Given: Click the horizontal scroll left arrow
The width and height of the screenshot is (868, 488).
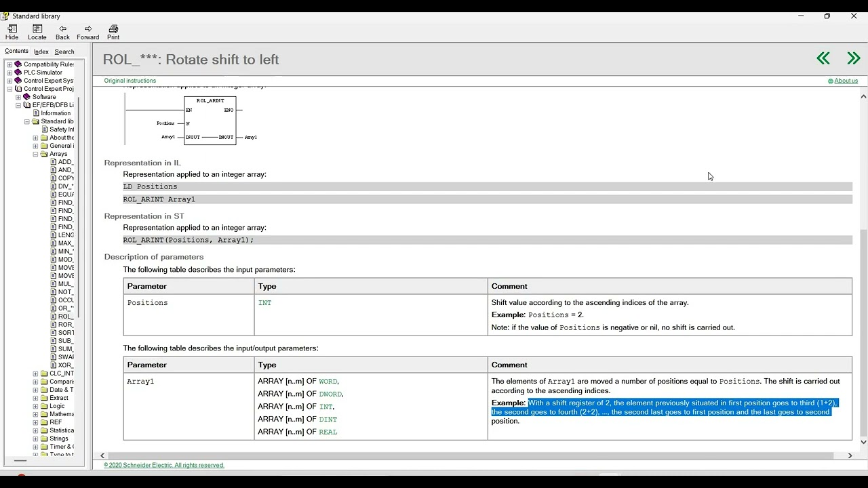Looking at the screenshot, I should point(102,455).
